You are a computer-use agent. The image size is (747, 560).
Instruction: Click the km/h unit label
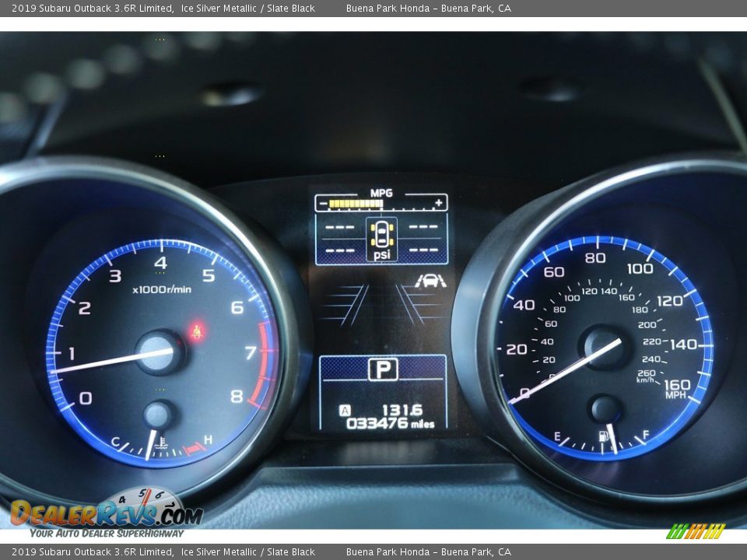(x=645, y=380)
